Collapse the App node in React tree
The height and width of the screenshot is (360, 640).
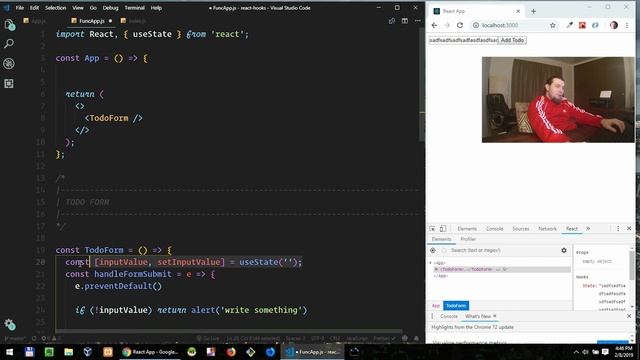(430, 263)
